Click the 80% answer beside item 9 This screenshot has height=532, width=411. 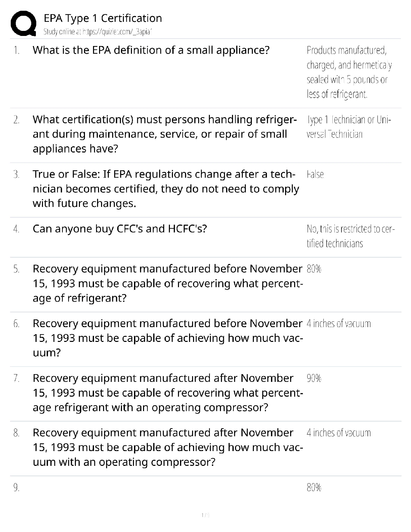(314, 488)
